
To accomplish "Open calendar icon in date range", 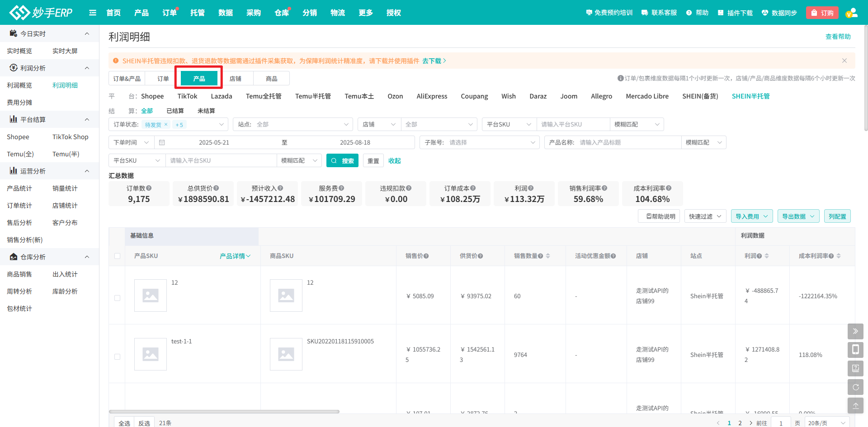I will (x=162, y=142).
